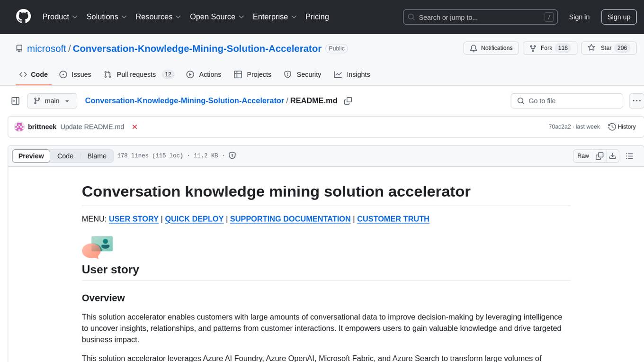This screenshot has width=644, height=362.
Task: Star the repository
Action: click(608, 48)
